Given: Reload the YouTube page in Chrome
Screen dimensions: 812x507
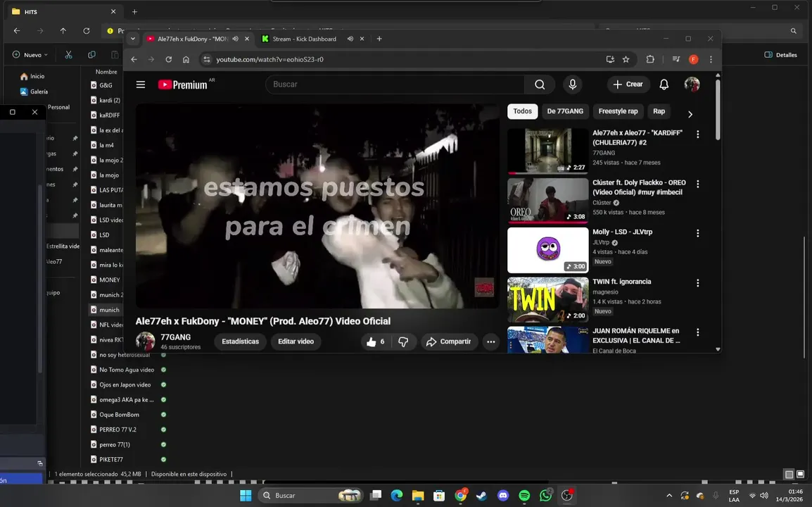Looking at the screenshot, I should click(168, 60).
